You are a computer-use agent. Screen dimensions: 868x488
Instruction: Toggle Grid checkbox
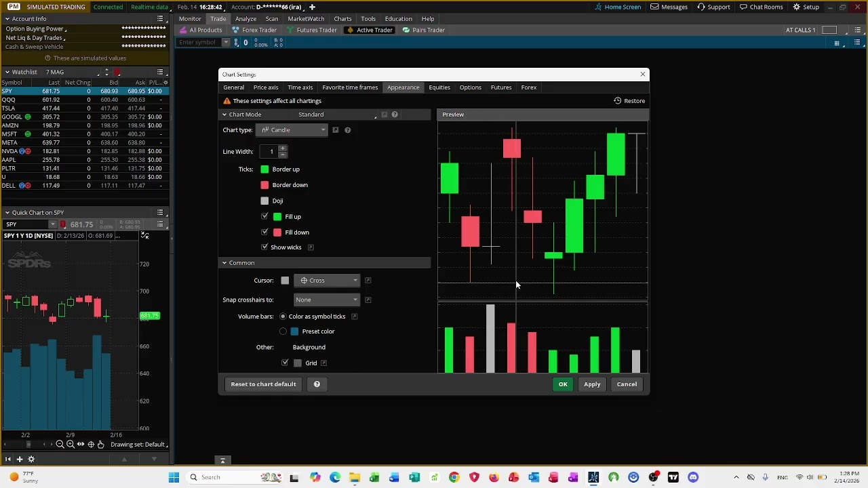(285, 363)
